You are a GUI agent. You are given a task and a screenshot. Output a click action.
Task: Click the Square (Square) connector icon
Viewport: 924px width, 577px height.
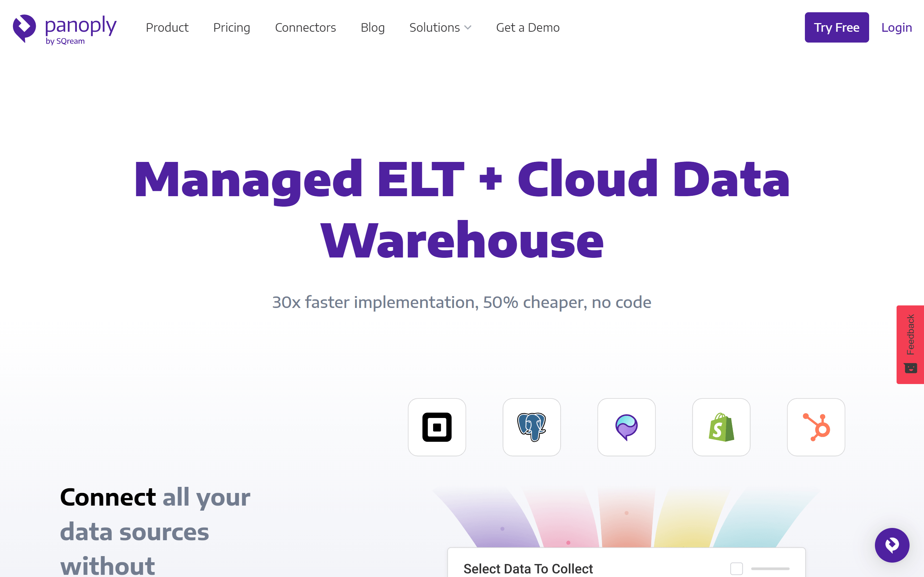click(x=437, y=427)
